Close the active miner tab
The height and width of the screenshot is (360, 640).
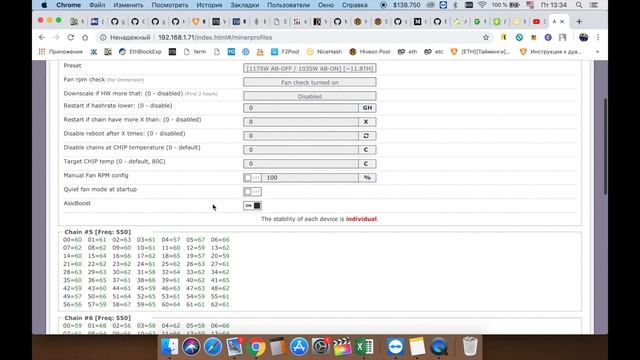(x=562, y=22)
